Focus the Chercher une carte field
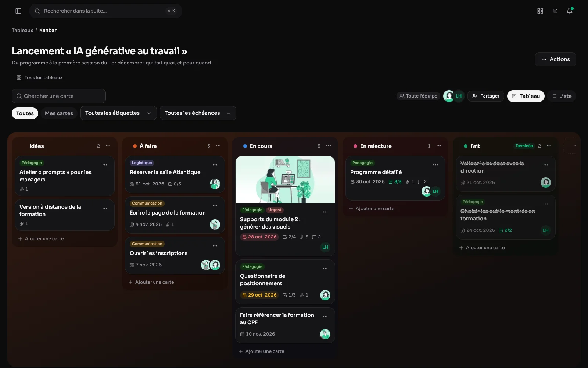588x368 pixels. click(59, 96)
